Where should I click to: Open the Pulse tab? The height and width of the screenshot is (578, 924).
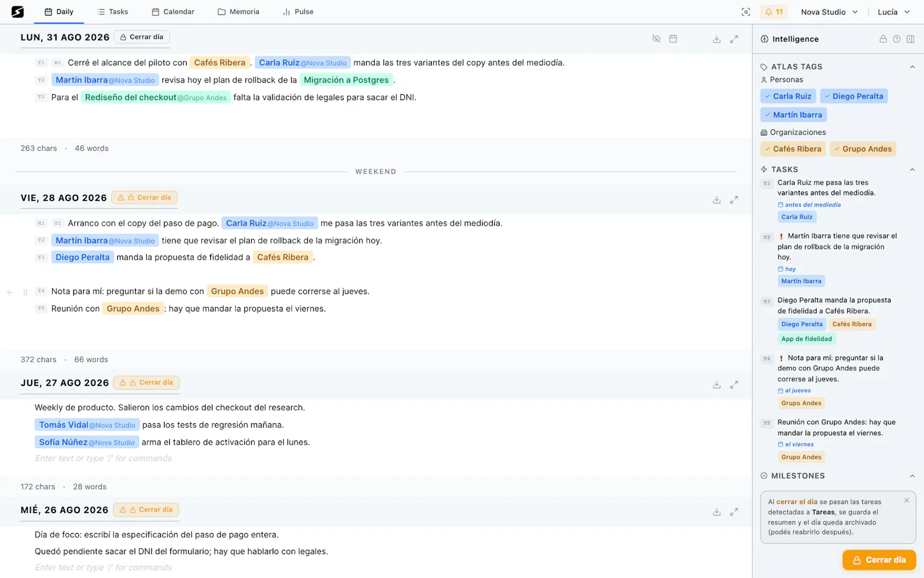tap(298, 12)
